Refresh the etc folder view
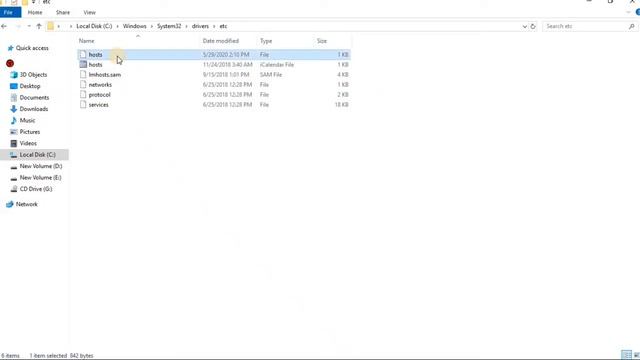This screenshot has height=360, width=640. tap(533, 27)
